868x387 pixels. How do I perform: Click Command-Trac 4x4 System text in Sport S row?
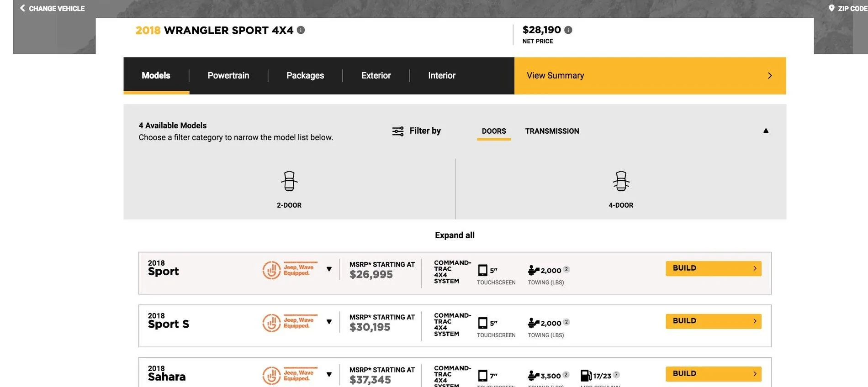point(452,324)
